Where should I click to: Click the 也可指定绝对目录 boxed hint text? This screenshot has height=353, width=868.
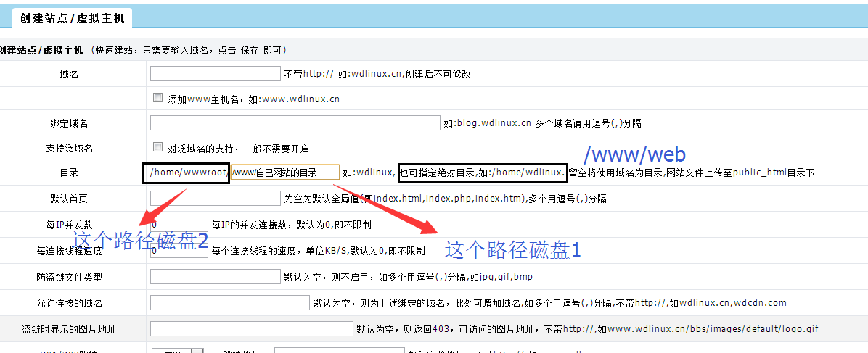[x=482, y=173]
